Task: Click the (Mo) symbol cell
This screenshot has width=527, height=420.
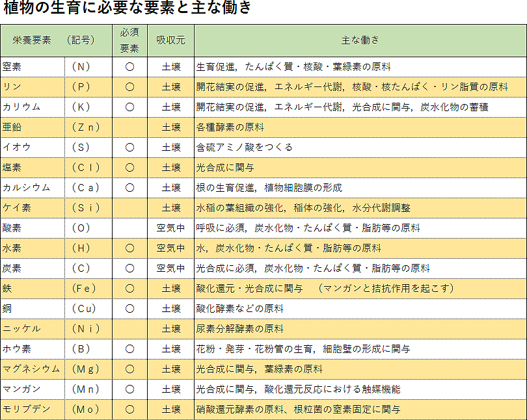Action: coord(88,409)
